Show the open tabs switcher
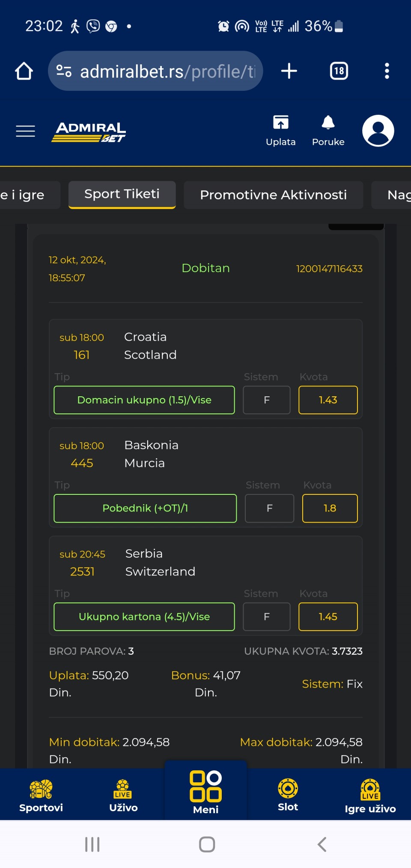 [x=339, y=71]
